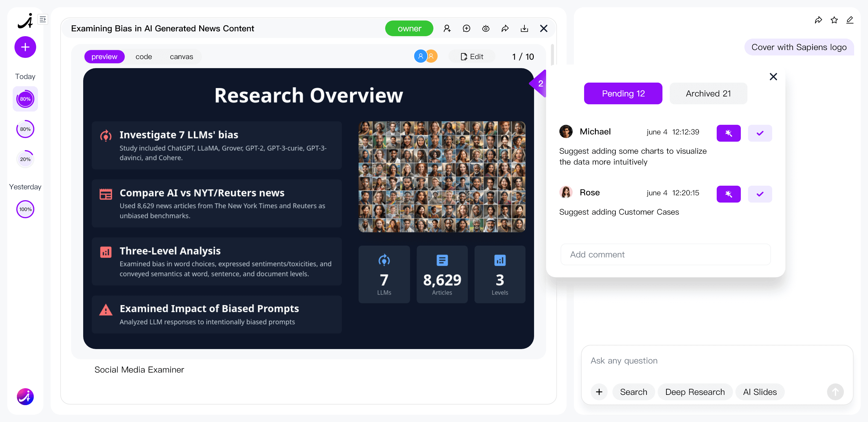Image resolution: width=868 pixels, height=422 pixels.
Task: Open the canvas view tab
Action: tap(181, 57)
